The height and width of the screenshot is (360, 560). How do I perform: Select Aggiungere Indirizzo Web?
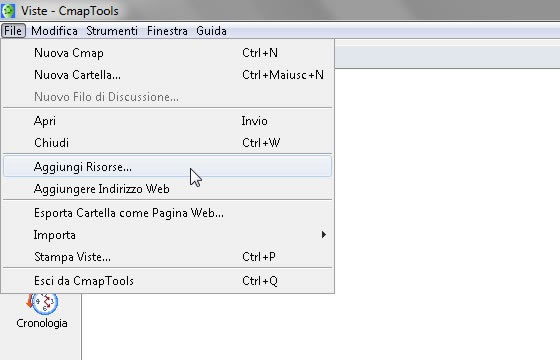tap(168, 189)
